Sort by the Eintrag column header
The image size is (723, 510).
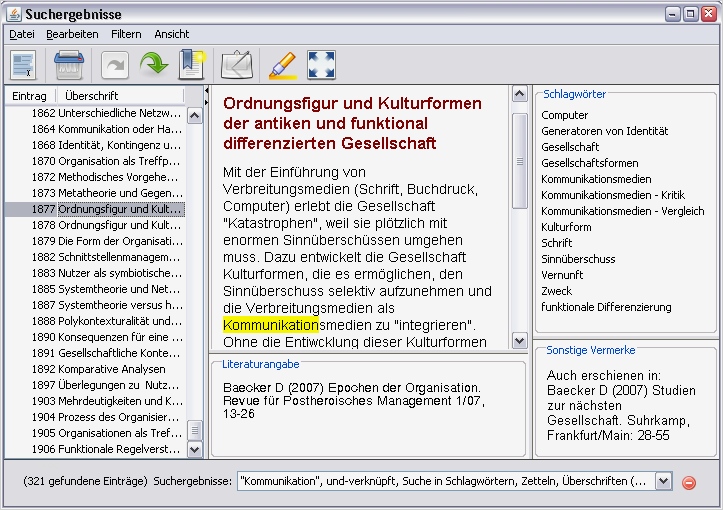click(30, 96)
